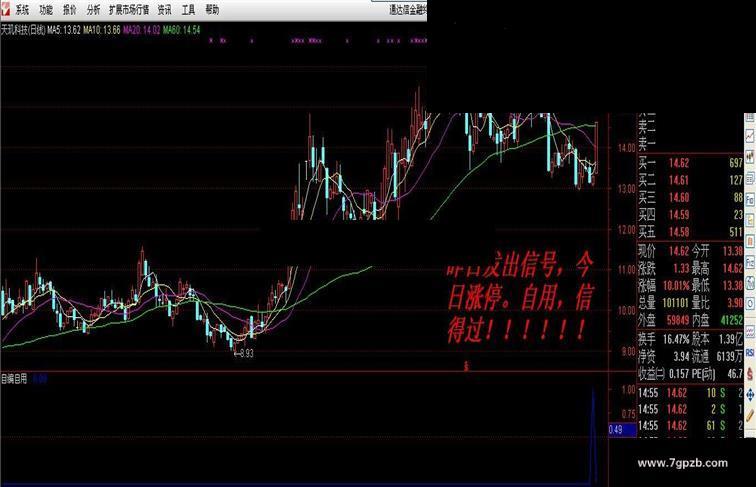Viewport: 756px width, 487px height.
Task: Open the 功能 menu
Action: pos(46,10)
